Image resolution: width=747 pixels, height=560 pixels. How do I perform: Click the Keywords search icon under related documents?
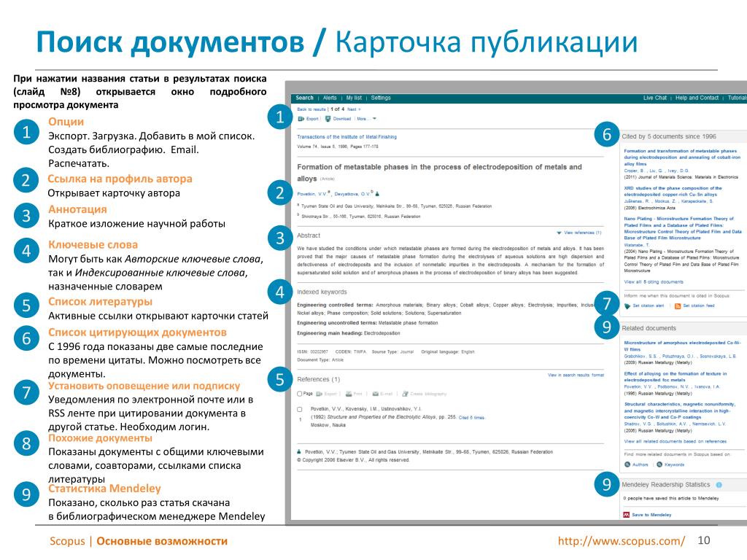click(x=659, y=464)
